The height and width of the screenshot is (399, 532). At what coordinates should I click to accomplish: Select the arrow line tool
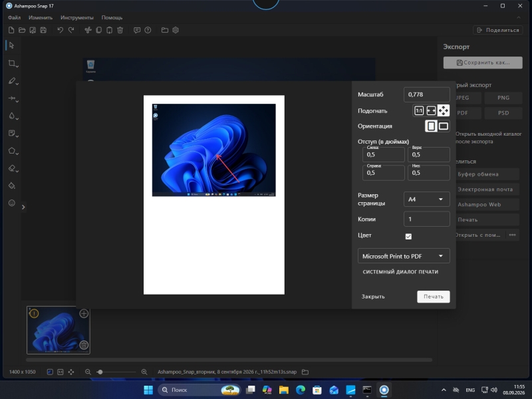click(x=13, y=98)
